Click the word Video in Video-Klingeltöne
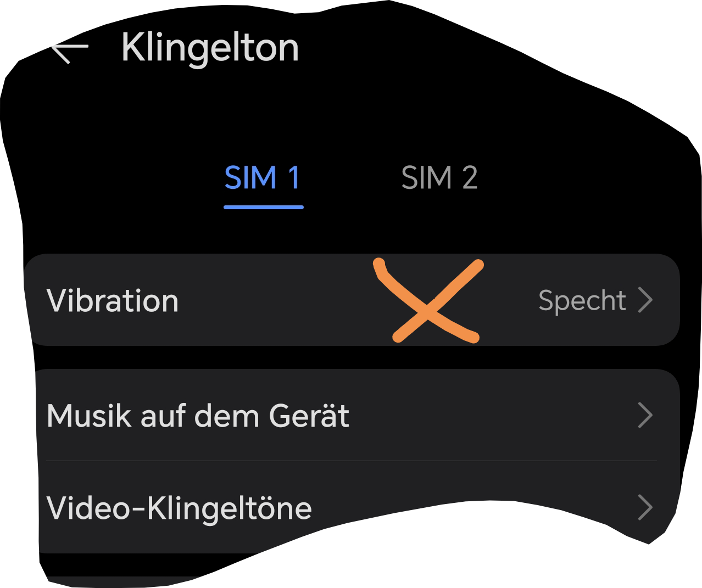Viewport: 702px width, 588px height. pos(88,508)
